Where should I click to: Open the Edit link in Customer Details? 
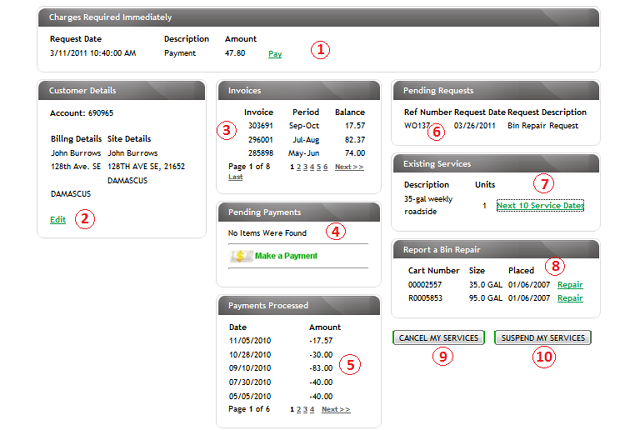58,219
